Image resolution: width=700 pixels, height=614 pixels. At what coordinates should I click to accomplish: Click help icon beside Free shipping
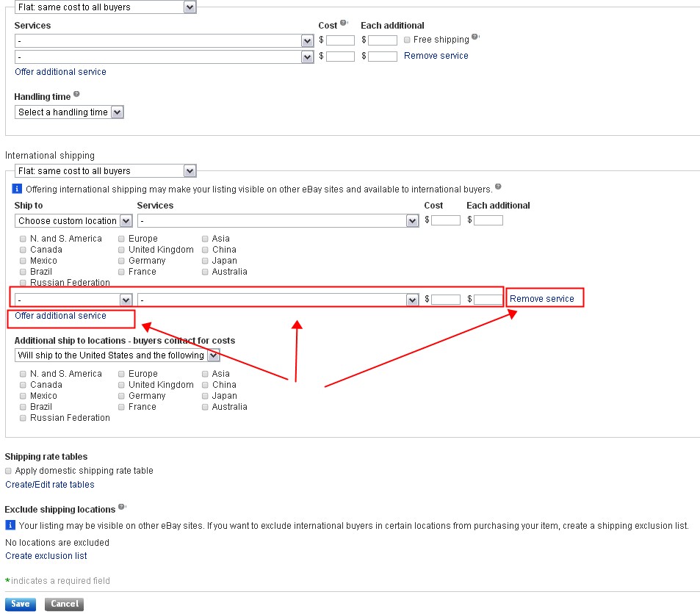coord(475,37)
